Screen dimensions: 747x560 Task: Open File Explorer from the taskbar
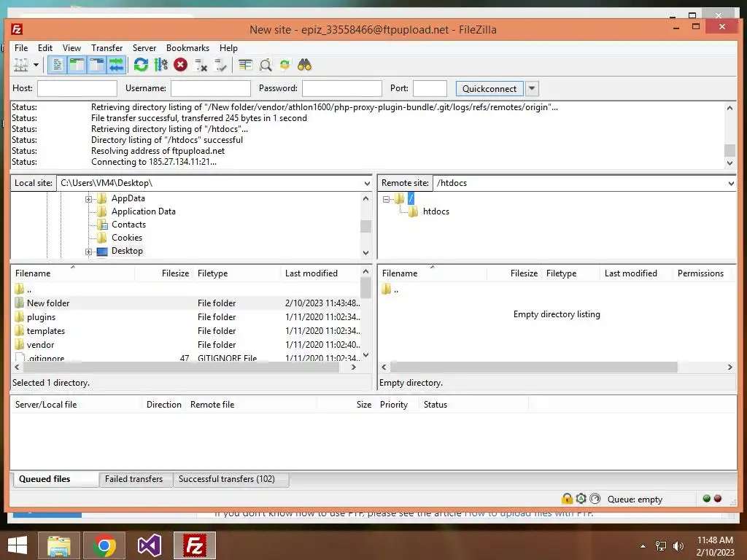click(58, 545)
